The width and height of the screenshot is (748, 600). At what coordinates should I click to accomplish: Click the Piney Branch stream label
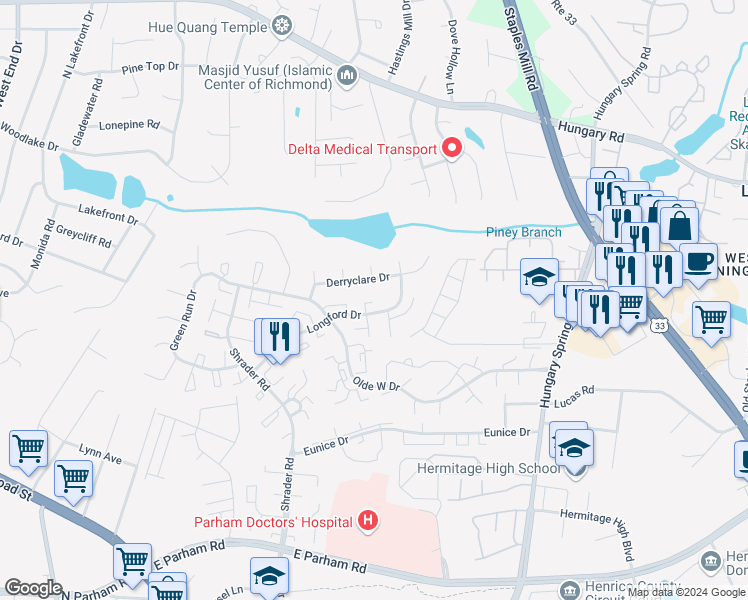(523, 232)
